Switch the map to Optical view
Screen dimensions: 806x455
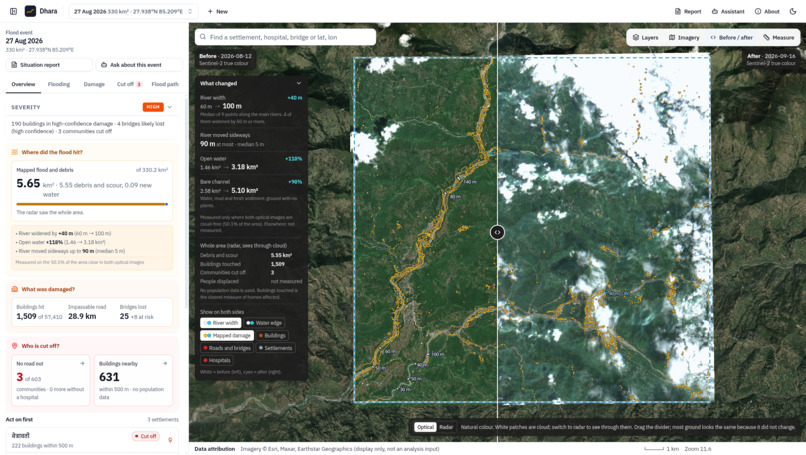(425, 427)
